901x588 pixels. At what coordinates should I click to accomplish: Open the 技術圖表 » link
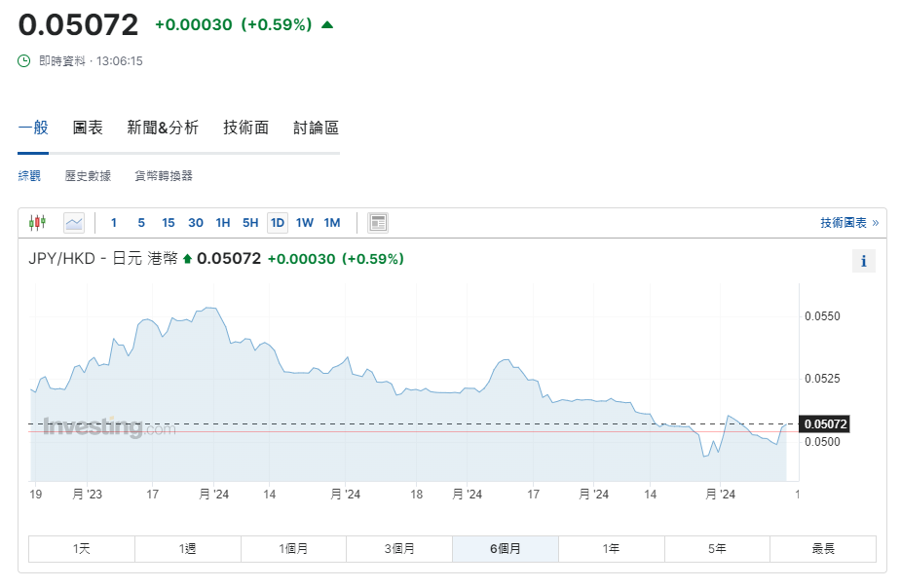(x=848, y=223)
